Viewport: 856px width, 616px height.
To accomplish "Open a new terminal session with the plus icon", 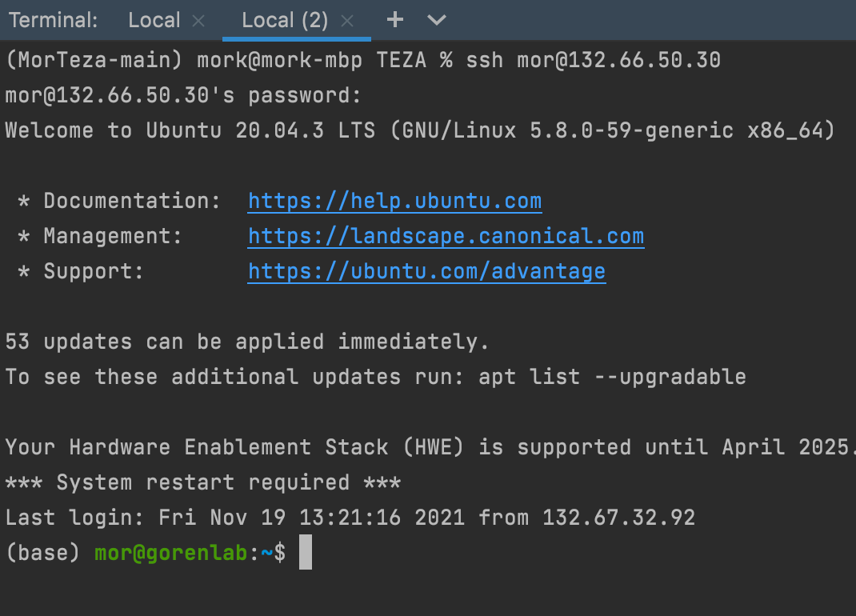I will coord(394,20).
